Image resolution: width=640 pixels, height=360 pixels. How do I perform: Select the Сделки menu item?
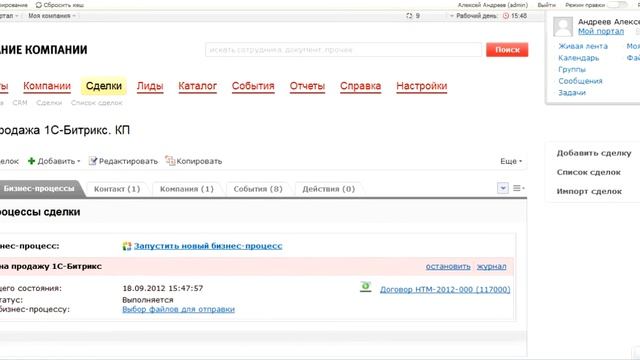(x=104, y=86)
